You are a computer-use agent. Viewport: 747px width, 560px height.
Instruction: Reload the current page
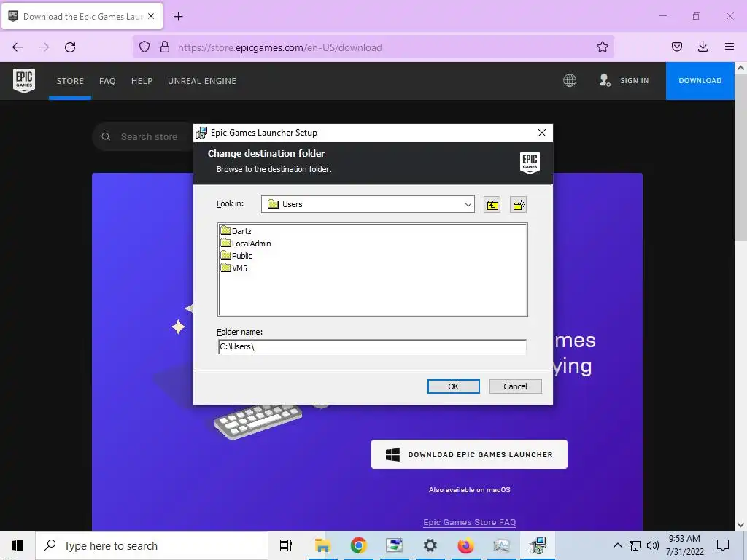70,47
